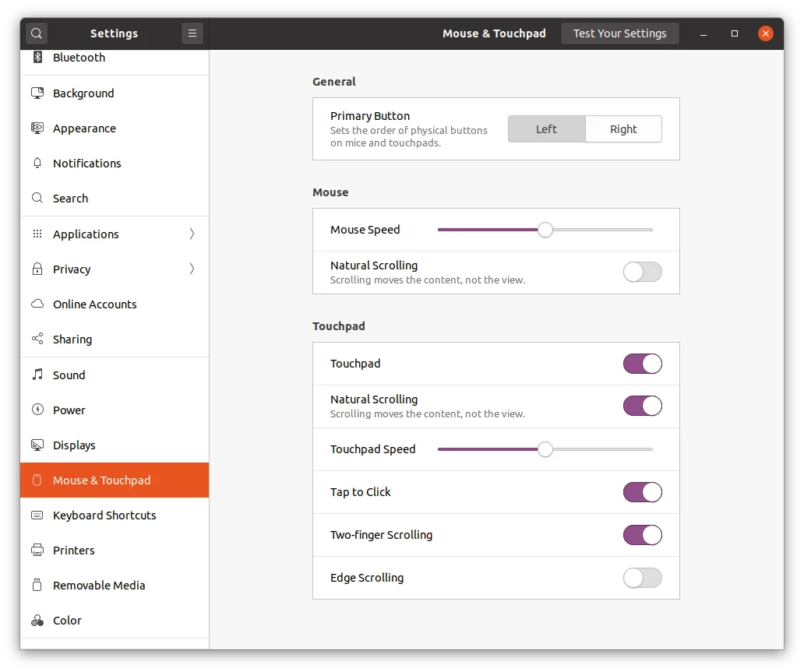Switch to Notifications panel
This screenshot has height=672, width=804.
point(115,163)
